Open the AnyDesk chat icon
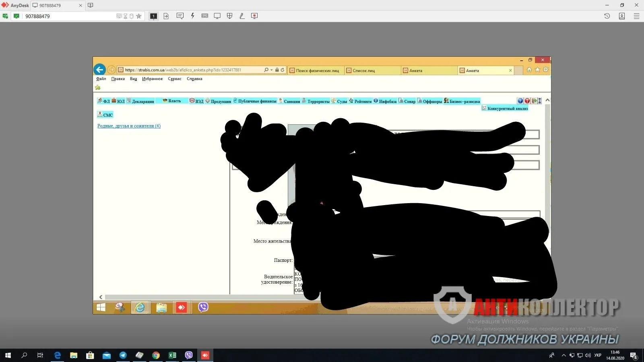 coord(180,16)
